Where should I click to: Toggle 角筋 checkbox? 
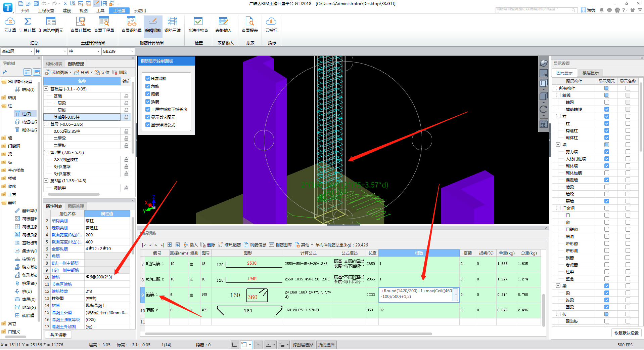pos(148,86)
